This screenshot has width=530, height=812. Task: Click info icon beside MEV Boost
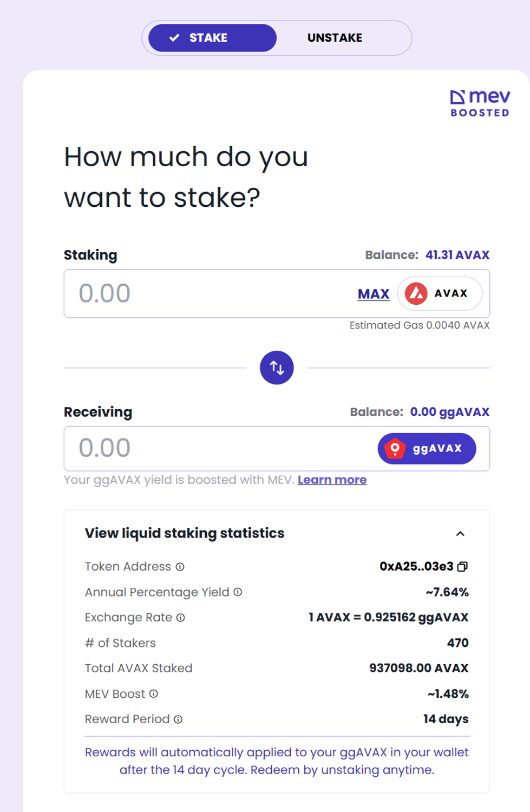click(x=154, y=693)
